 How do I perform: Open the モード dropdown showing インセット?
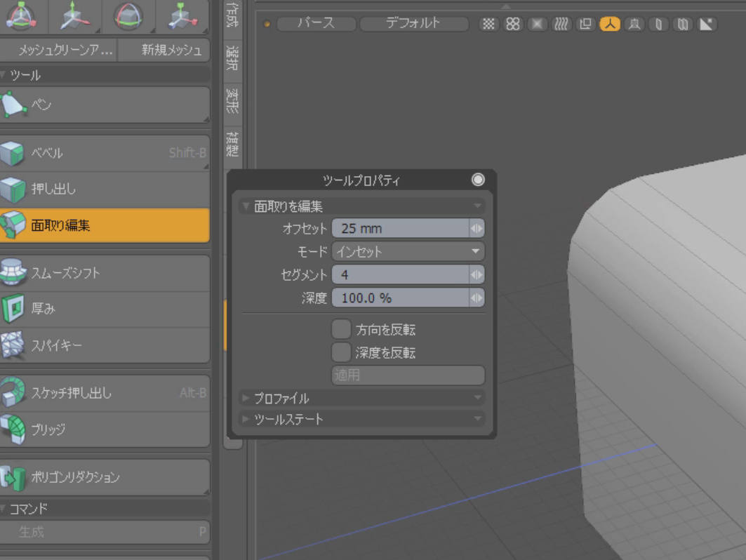(408, 251)
